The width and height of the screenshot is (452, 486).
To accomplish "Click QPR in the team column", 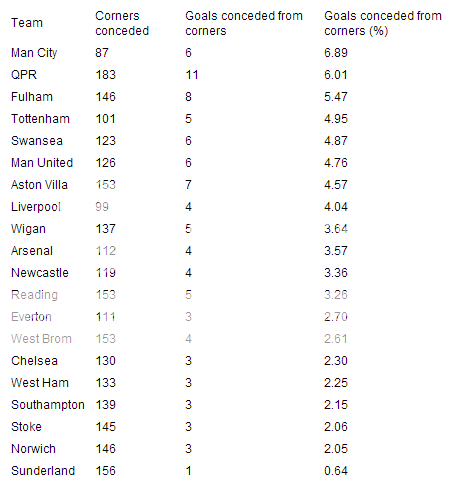I will (24, 75).
